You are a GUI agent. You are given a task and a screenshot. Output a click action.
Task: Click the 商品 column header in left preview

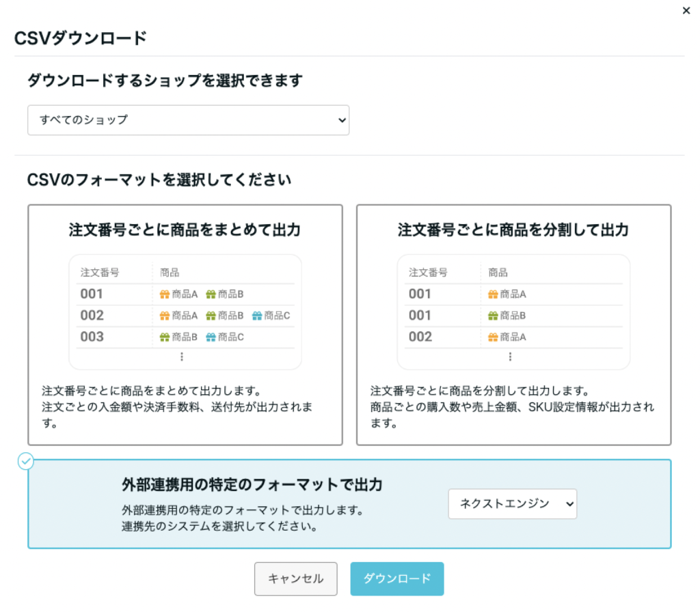[x=170, y=273]
